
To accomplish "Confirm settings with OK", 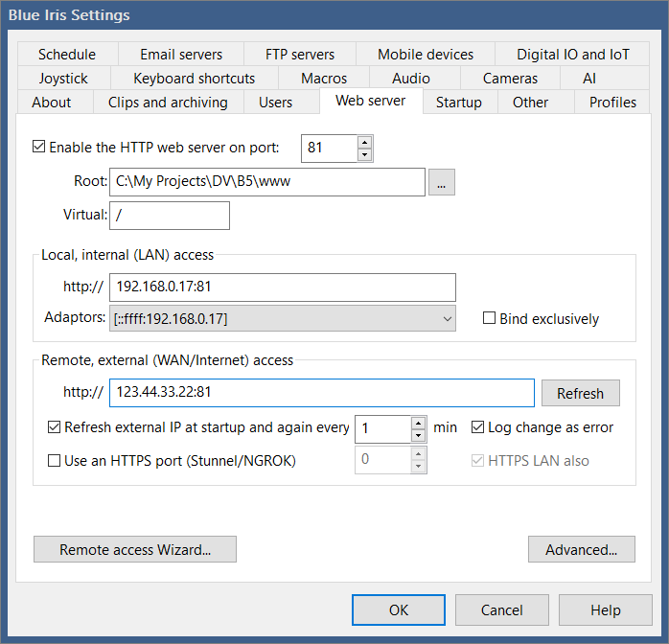I will [x=399, y=609].
